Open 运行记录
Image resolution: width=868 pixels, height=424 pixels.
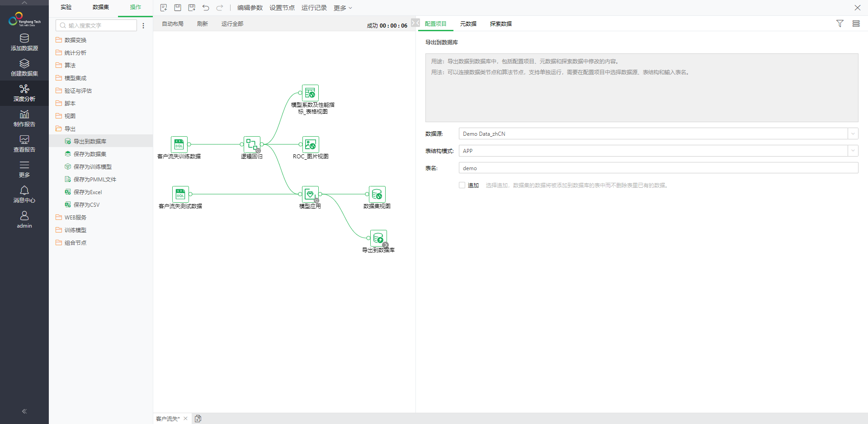(x=314, y=8)
